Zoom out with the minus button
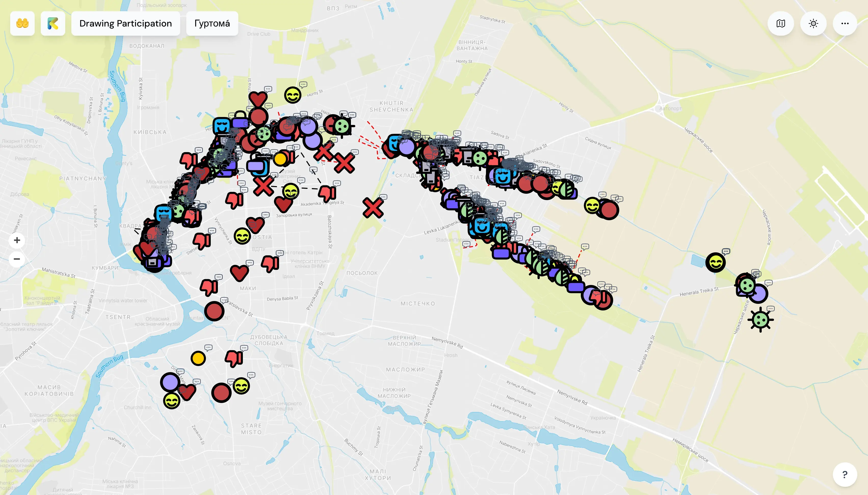 coord(17,259)
